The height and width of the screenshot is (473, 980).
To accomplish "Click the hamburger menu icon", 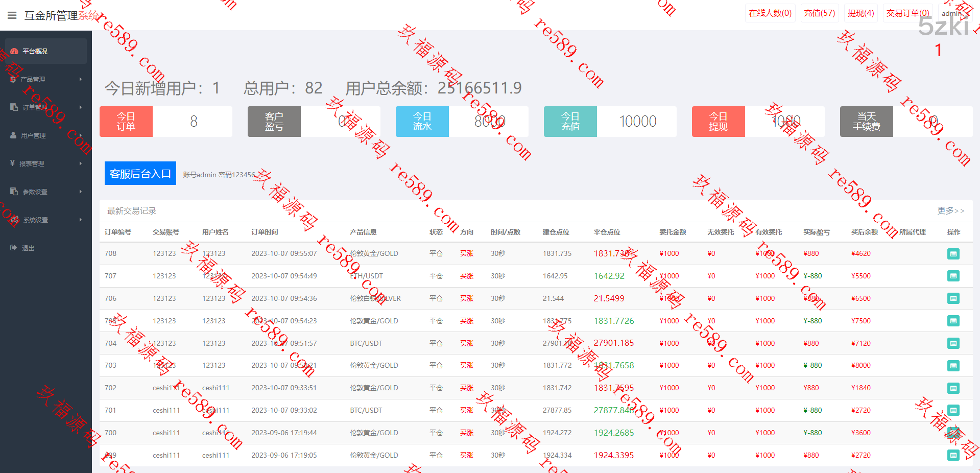I will [12, 15].
